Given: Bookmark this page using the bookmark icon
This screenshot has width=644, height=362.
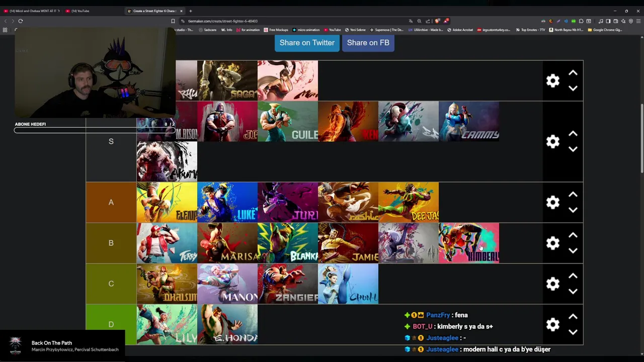Looking at the screenshot, I should (173, 21).
